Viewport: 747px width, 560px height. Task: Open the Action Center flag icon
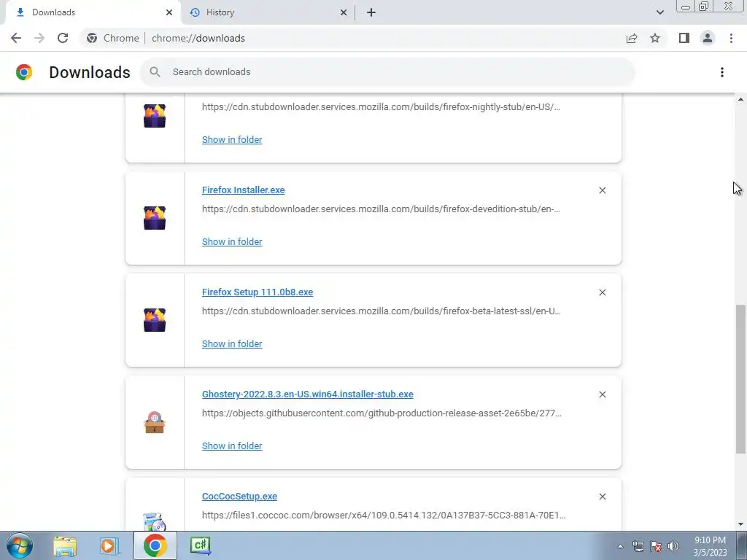pos(656,546)
